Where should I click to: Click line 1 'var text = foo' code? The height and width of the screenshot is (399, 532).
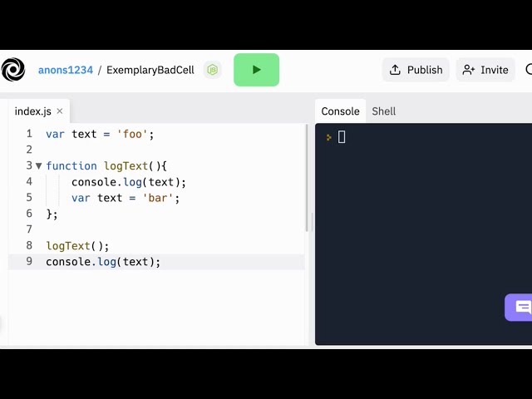[100, 134]
